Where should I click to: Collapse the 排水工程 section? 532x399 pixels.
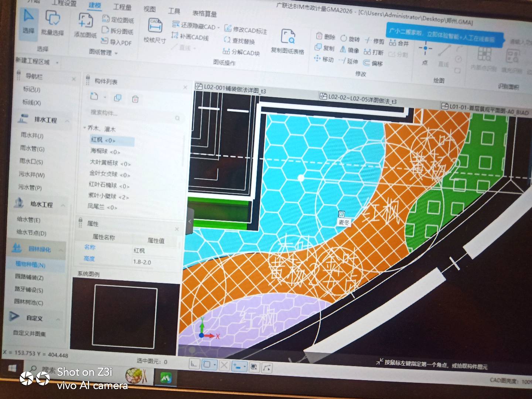coord(67,120)
